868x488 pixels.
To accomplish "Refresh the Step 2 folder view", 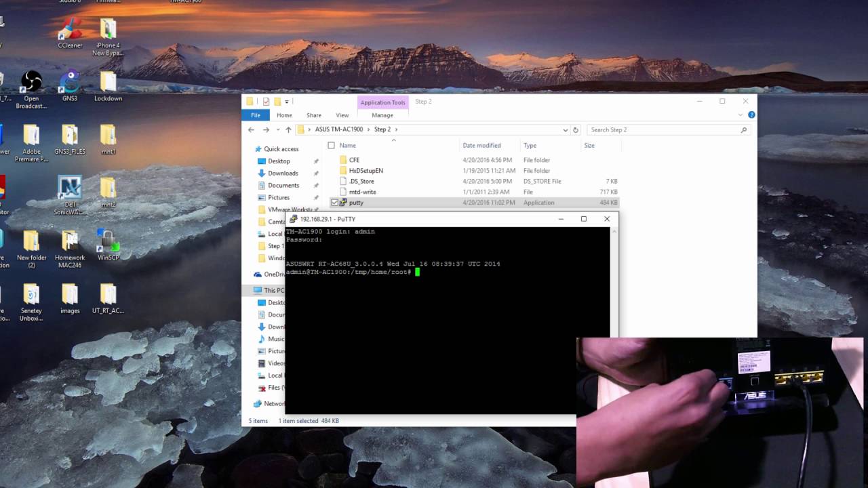I will (576, 129).
